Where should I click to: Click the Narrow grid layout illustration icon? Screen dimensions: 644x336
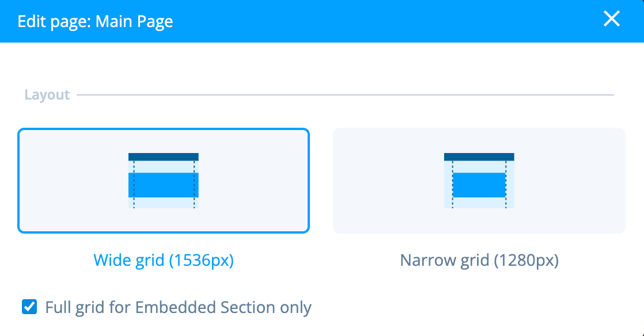479,181
